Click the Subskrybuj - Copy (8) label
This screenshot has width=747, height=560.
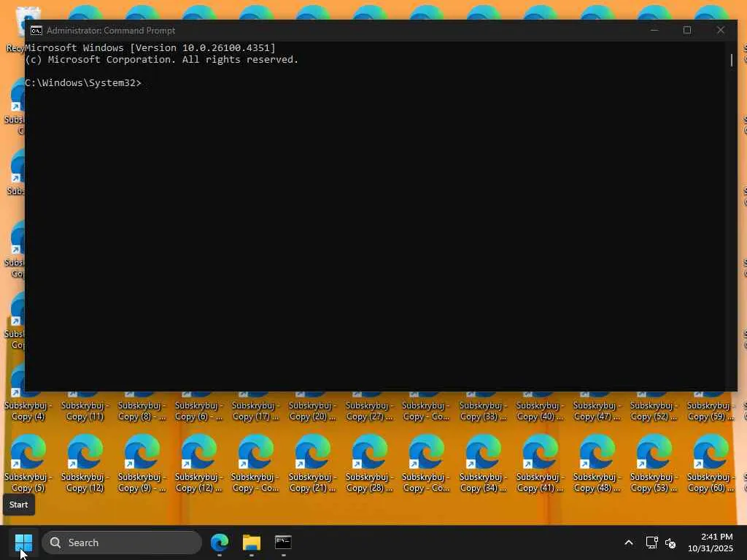pos(142,411)
